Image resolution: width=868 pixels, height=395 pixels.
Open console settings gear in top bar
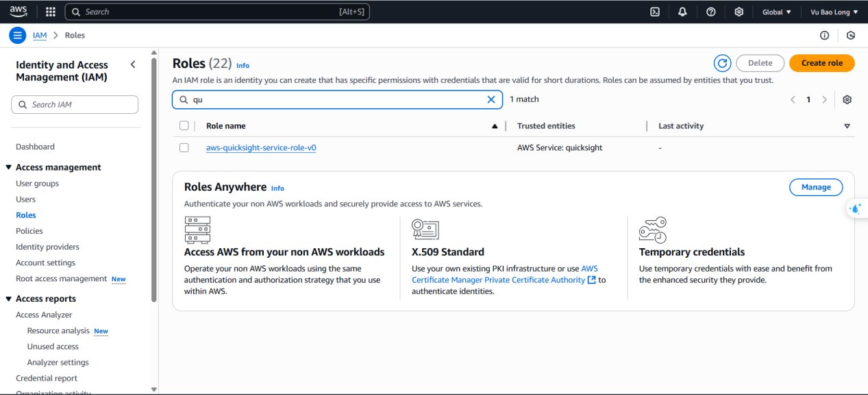coord(739,12)
